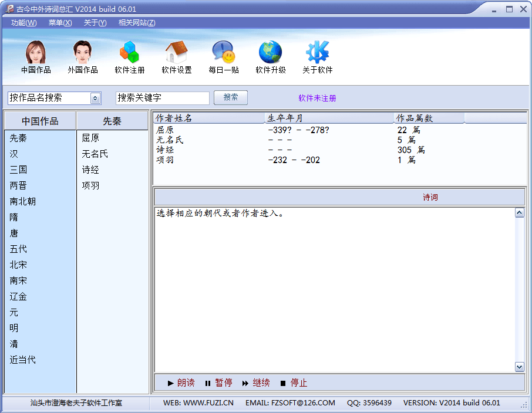The height and width of the screenshot is (413, 532).
Task: Click the 每日一贴 chat icon
Action: (224, 57)
